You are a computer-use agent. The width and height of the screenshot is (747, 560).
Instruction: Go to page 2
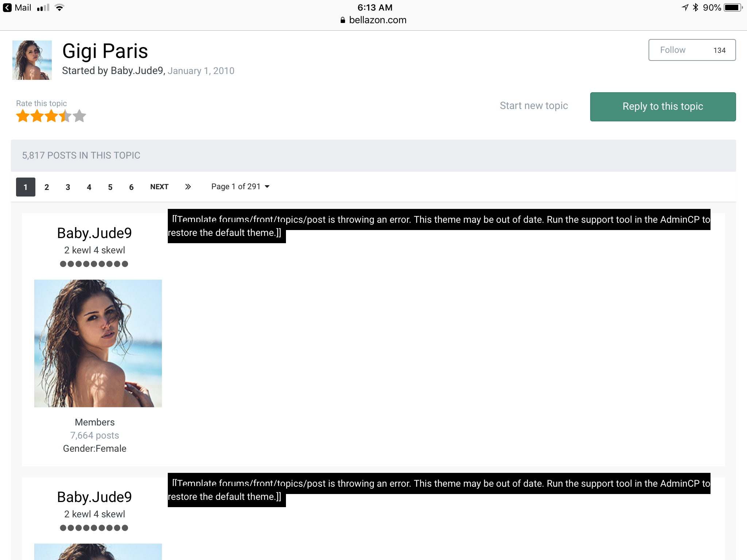pyautogui.click(x=47, y=187)
